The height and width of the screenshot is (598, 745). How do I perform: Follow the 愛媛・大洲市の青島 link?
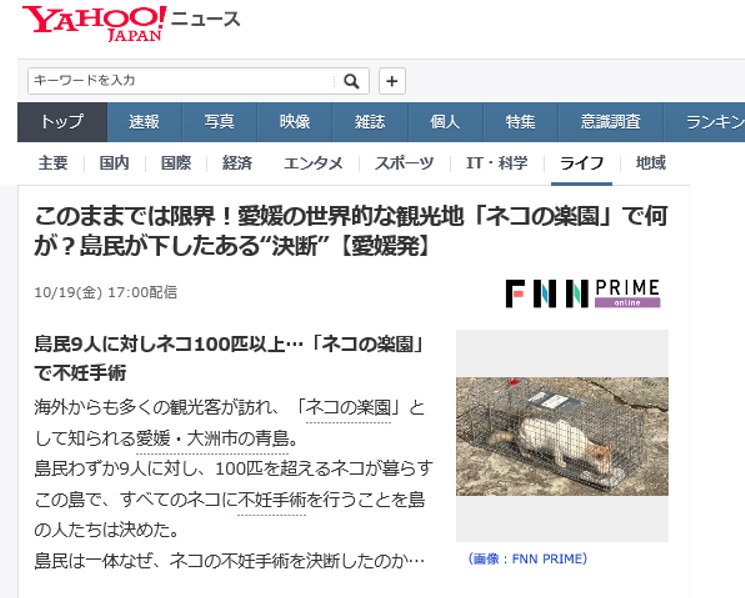click(x=212, y=438)
